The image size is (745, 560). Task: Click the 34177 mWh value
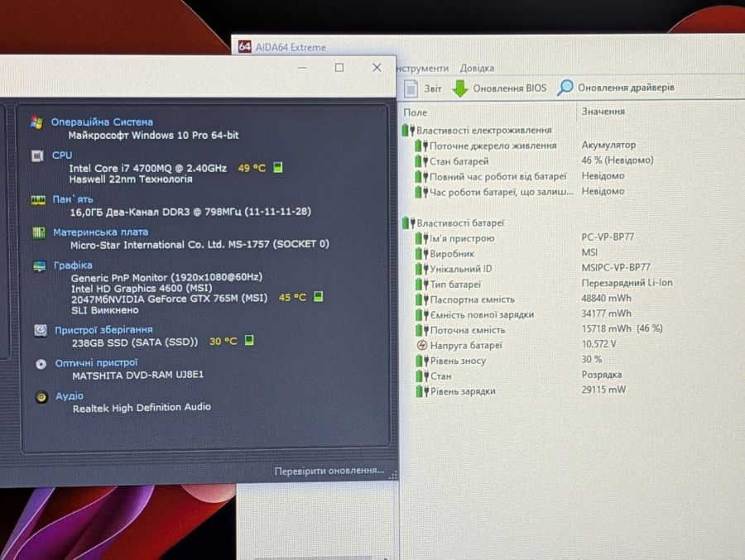point(606,314)
